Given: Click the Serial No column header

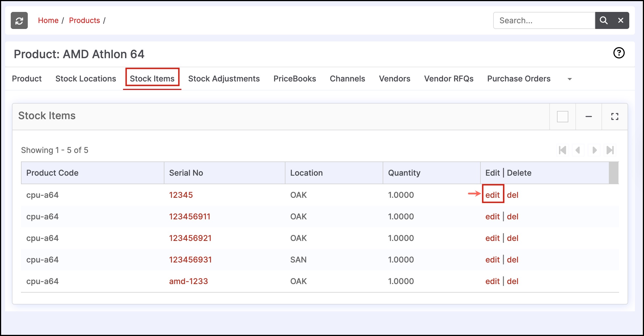Looking at the screenshot, I should click(x=224, y=173).
